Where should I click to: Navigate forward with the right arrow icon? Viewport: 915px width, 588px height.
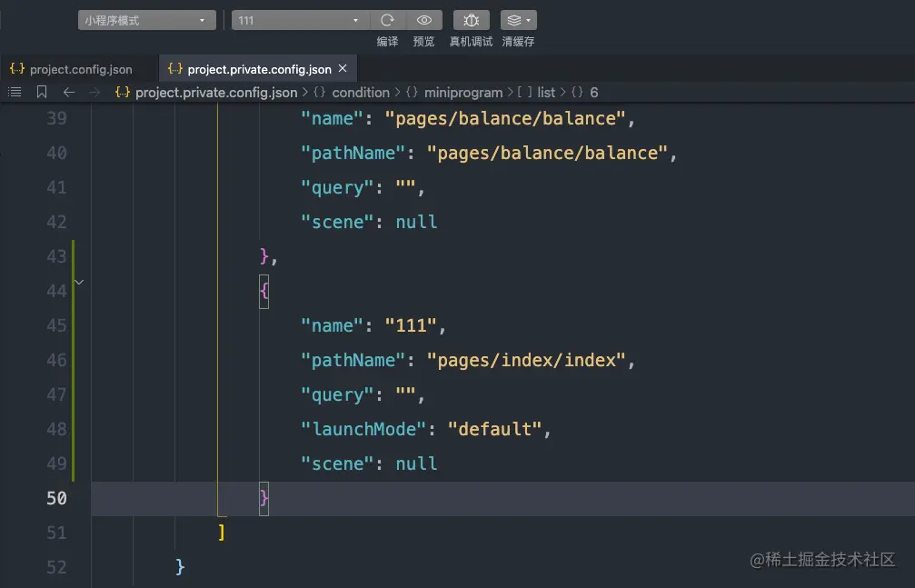pos(94,92)
